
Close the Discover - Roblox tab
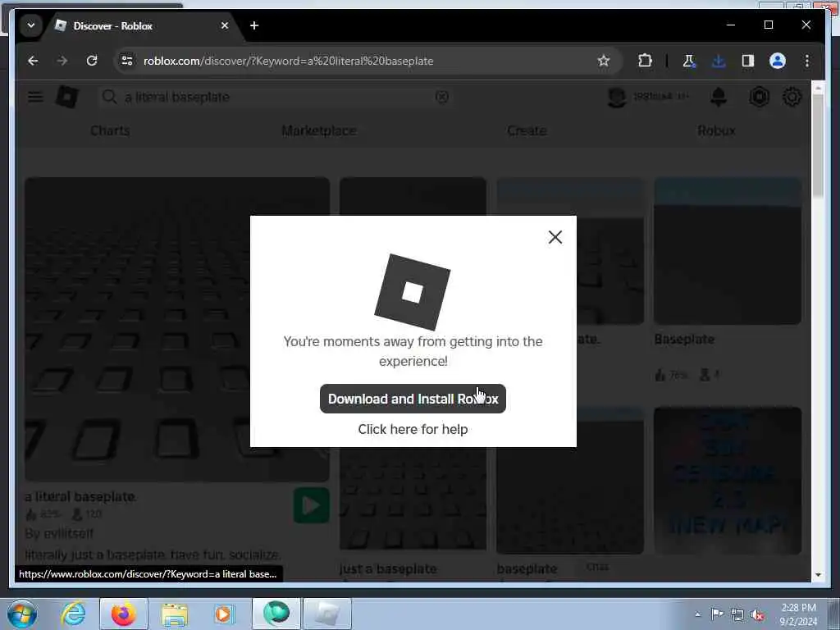(225, 25)
